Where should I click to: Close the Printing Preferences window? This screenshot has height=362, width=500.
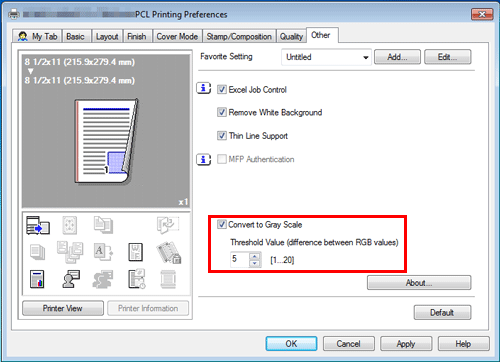tap(482, 14)
